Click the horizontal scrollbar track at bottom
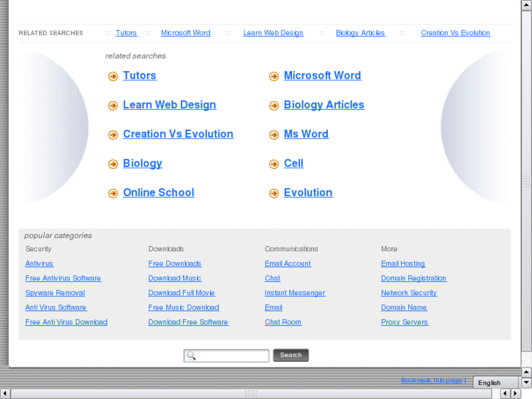The width and height of the screenshot is (532, 399). [x=251, y=394]
